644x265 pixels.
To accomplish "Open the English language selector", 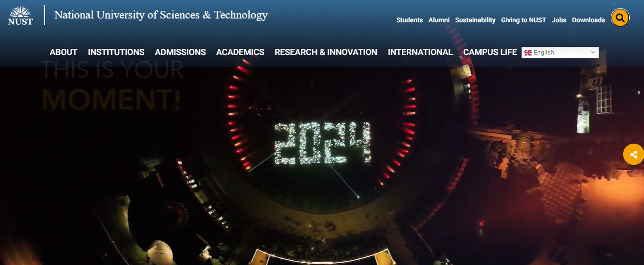I will (560, 53).
